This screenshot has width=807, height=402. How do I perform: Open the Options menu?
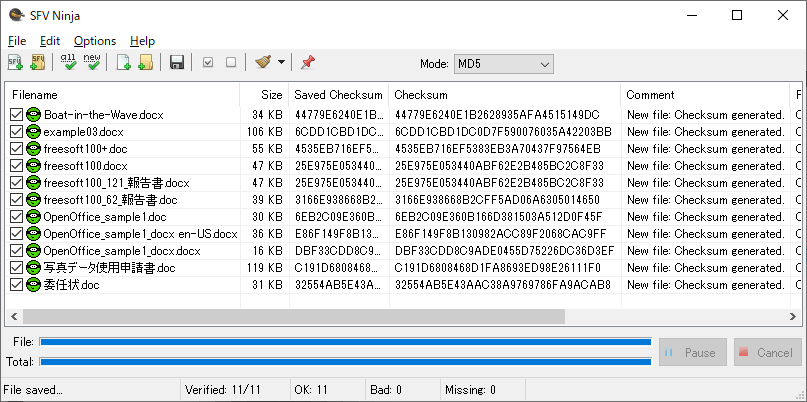tap(94, 41)
